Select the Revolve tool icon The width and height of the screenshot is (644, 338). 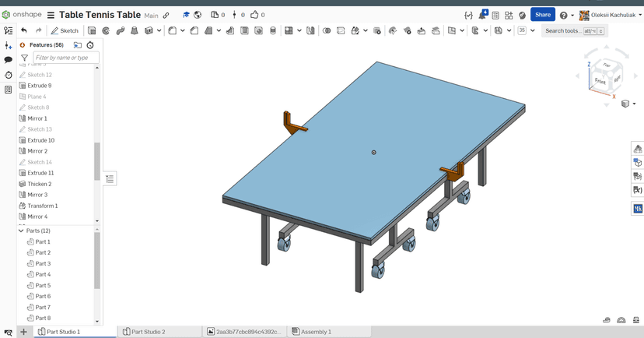(x=106, y=31)
